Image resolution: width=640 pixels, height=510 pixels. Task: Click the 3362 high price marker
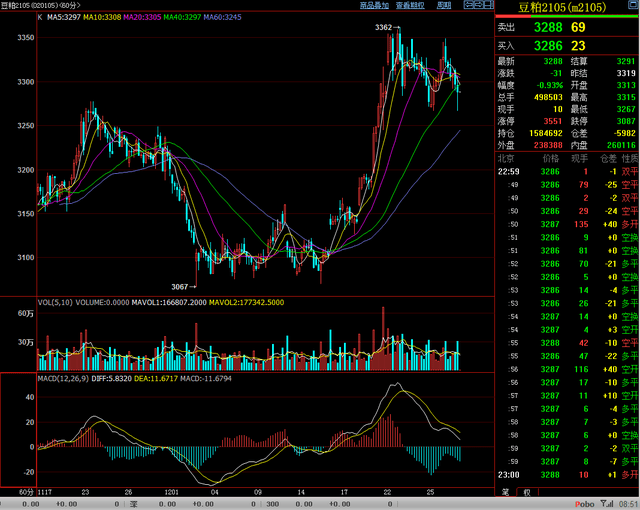point(379,27)
